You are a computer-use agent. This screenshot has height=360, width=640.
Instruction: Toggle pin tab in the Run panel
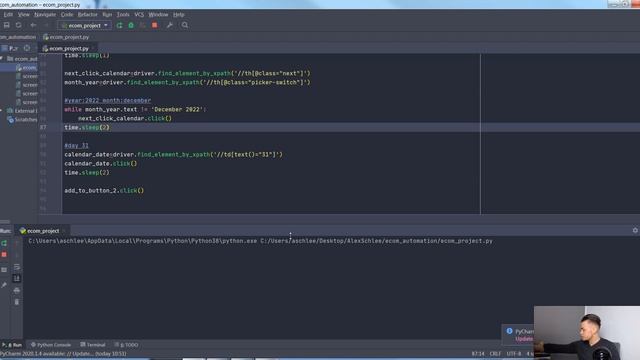4,285
